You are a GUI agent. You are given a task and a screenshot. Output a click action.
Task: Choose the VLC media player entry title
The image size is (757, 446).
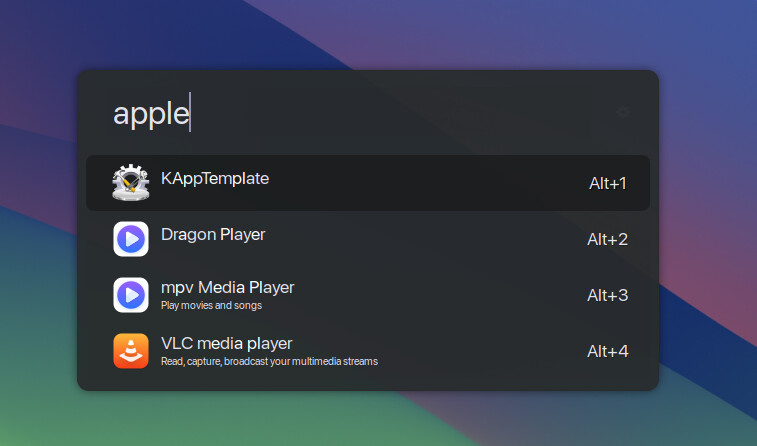pyautogui.click(x=226, y=344)
